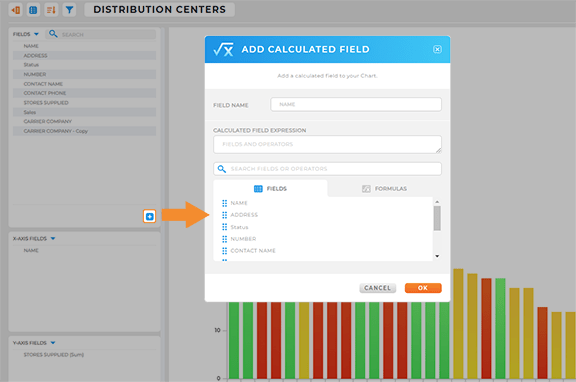The height and width of the screenshot is (382, 576).
Task: Click the scroll up arrow in fields list
Action: [437, 202]
